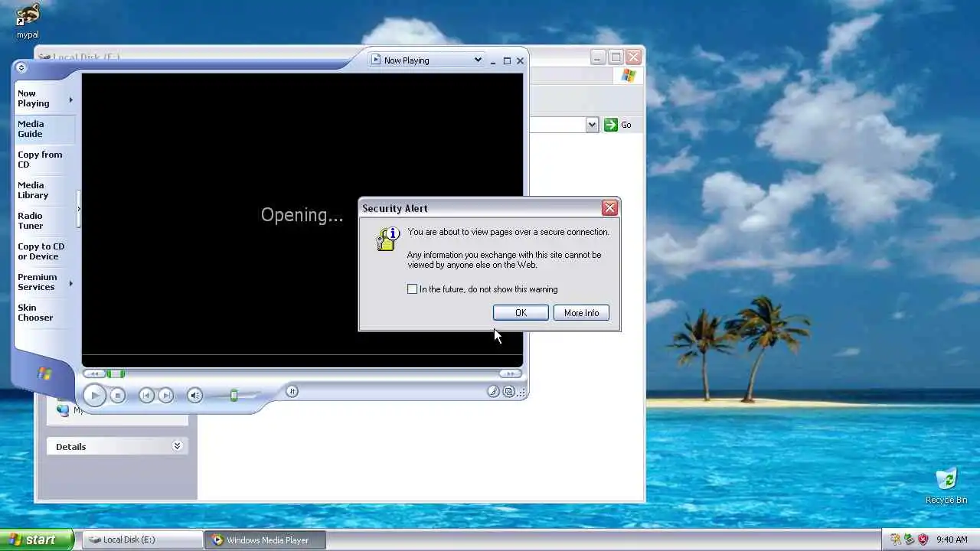Click the Windows logo on player corner
The height and width of the screenshot is (551, 980).
click(44, 374)
